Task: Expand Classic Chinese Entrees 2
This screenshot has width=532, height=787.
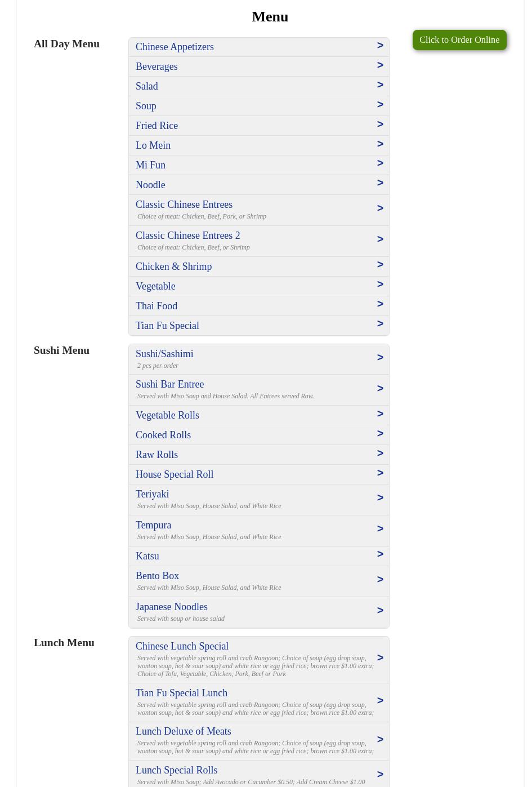Action: click(x=187, y=235)
